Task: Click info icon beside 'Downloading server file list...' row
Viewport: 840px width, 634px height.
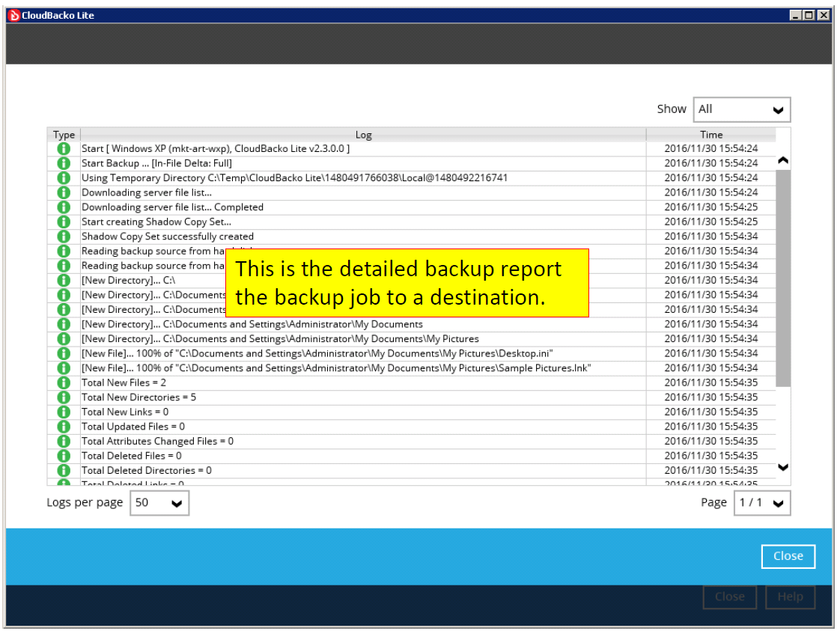Action: coord(64,192)
